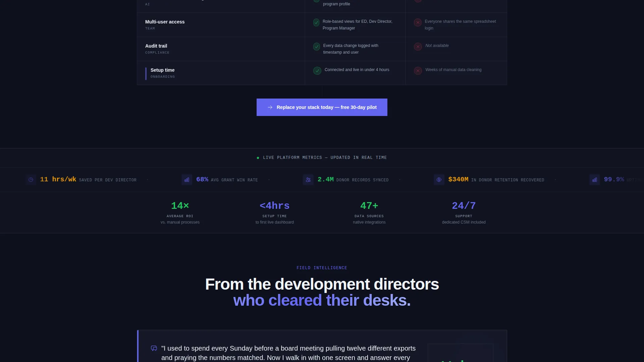
Task: Click the 68% grant win rate value
Action: (x=202, y=179)
